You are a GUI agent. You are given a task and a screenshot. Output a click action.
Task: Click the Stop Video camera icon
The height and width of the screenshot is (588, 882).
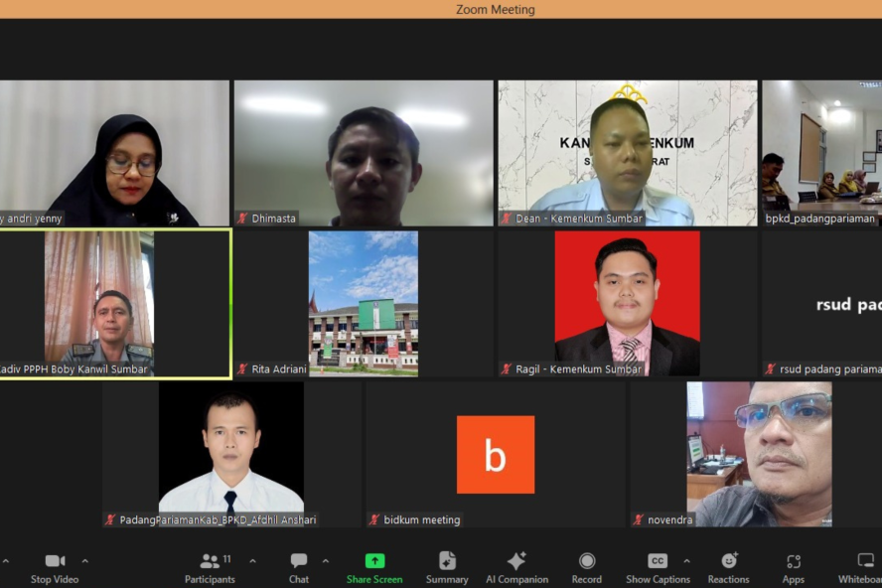point(55,561)
